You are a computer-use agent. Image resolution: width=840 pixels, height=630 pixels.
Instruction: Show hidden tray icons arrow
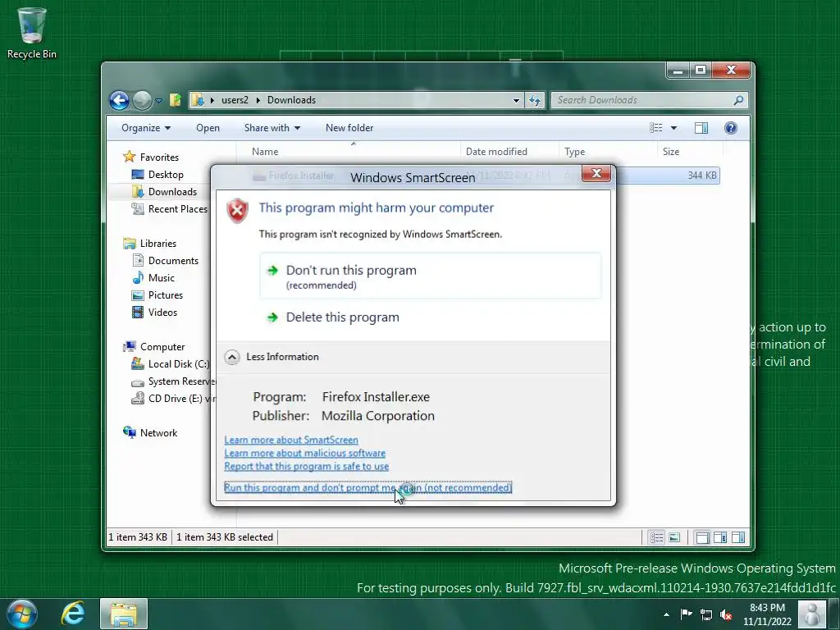click(666, 614)
